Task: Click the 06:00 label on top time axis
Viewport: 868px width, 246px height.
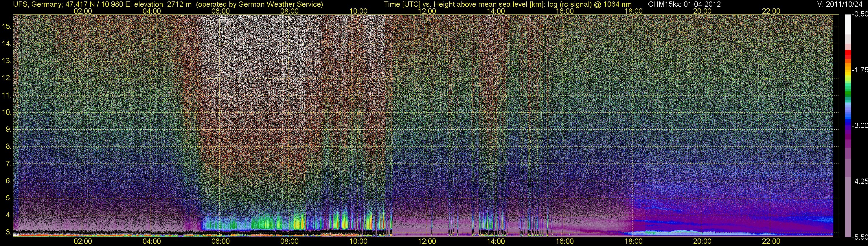Action: [x=220, y=11]
